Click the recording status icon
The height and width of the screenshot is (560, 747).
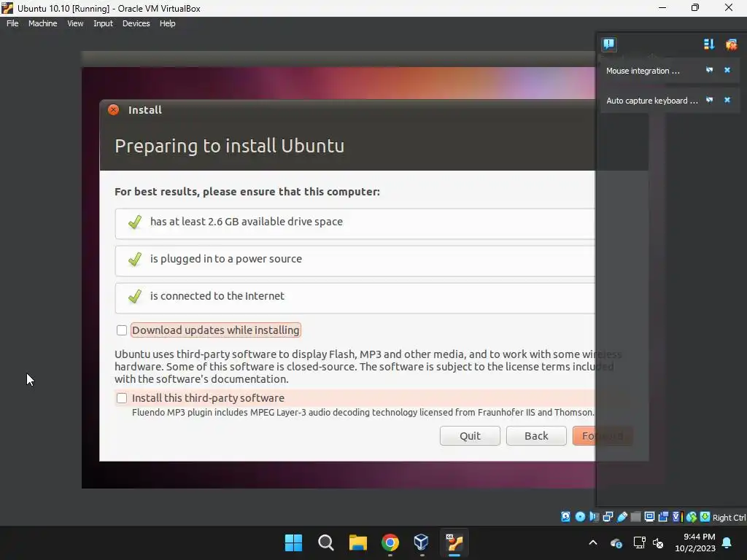pos(663,517)
